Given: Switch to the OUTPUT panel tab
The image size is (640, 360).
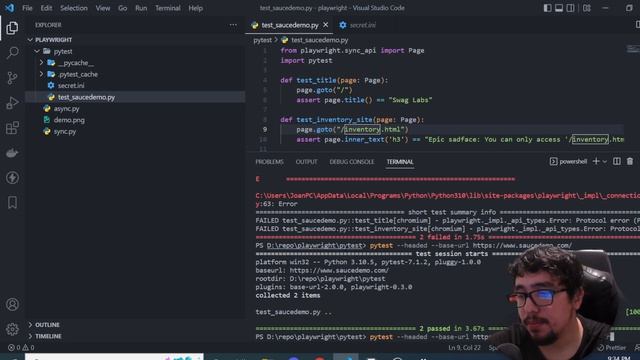Looking at the screenshot, I should pos(307,162).
